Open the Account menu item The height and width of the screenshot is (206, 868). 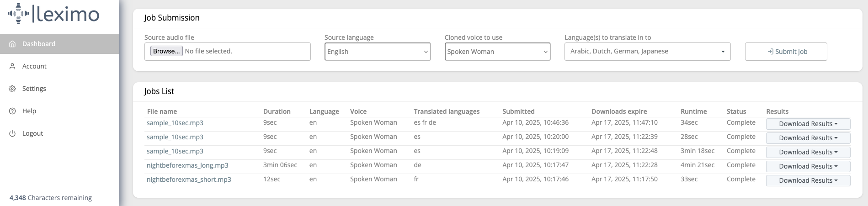coord(59,66)
